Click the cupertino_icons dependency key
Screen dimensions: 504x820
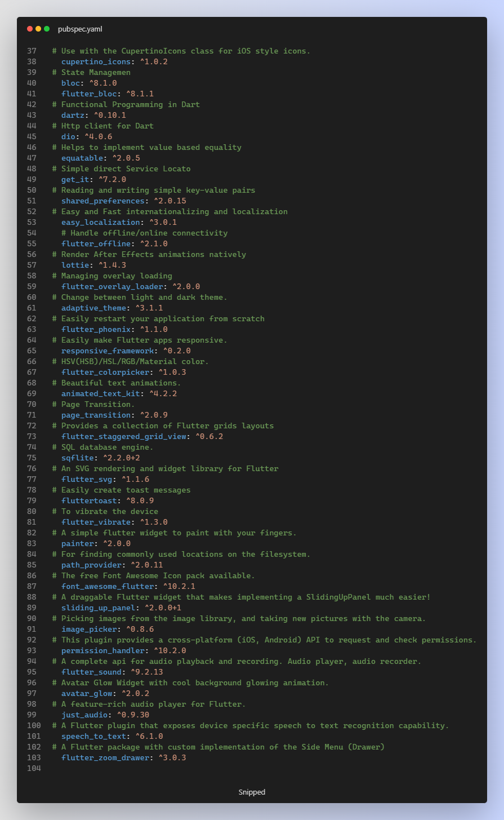click(x=96, y=61)
